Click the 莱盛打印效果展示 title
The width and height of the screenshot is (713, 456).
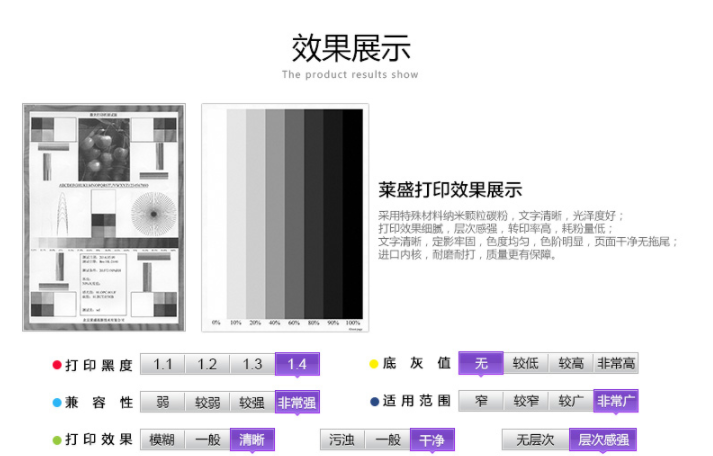pyautogui.click(x=450, y=190)
